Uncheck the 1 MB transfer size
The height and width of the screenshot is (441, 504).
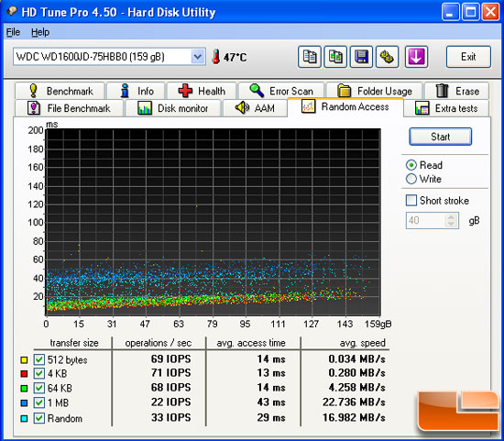39,402
